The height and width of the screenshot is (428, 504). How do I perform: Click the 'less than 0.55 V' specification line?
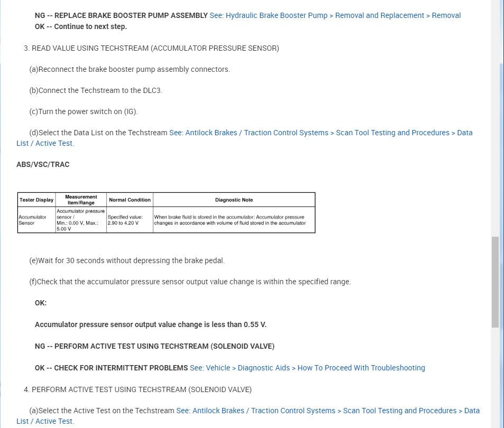150,324
